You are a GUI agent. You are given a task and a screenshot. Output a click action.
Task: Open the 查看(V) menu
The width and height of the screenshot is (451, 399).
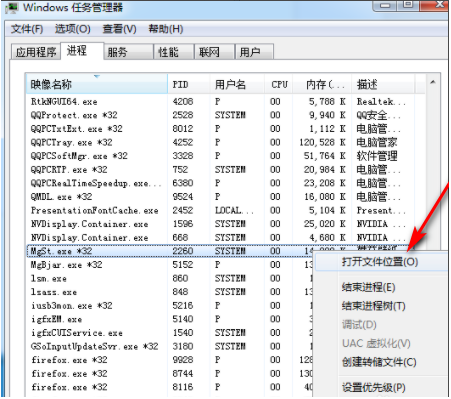tap(119, 29)
